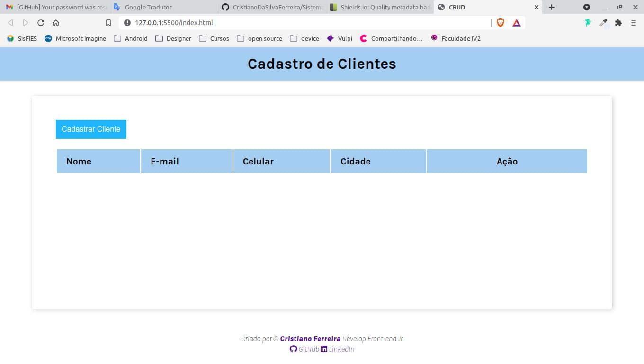The height and width of the screenshot is (364, 644).
Task: Click the Cadastrar Cliente button
Action: pyautogui.click(x=91, y=129)
